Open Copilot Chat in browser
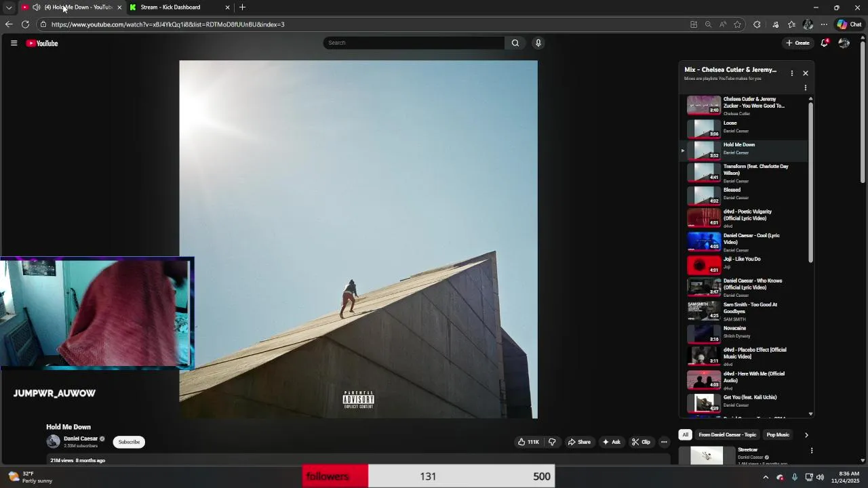This screenshot has height=488, width=868. tap(849, 24)
